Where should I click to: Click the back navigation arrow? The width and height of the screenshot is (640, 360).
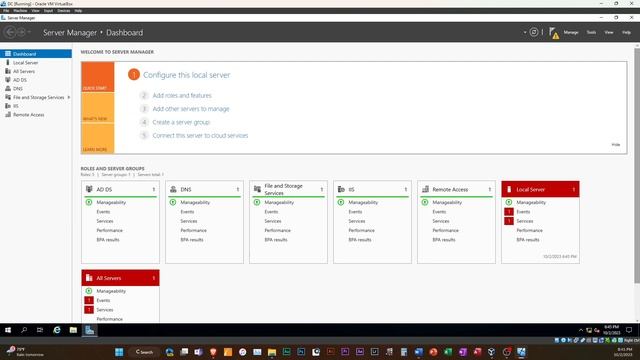[x=11, y=32]
